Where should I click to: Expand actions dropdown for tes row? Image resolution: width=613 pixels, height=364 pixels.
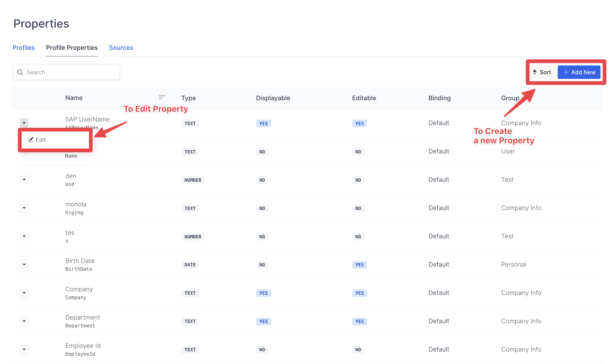[x=24, y=236]
